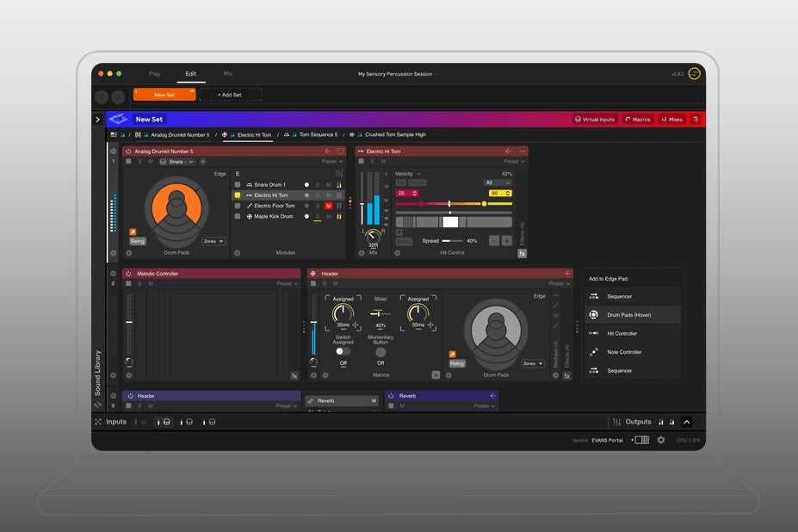This screenshot has width=798, height=532.
Task: Click the power icon on Analog Drumkit Number 5
Action: pyautogui.click(x=128, y=152)
